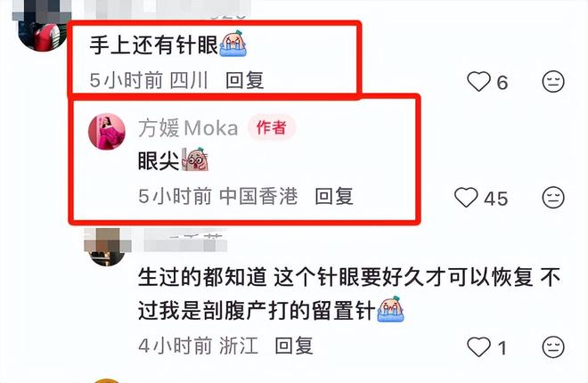The width and height of the screenshot is (588, 383).
Task: Tap the 手上还有针眼 comment text
Action: tap(154, 45)
